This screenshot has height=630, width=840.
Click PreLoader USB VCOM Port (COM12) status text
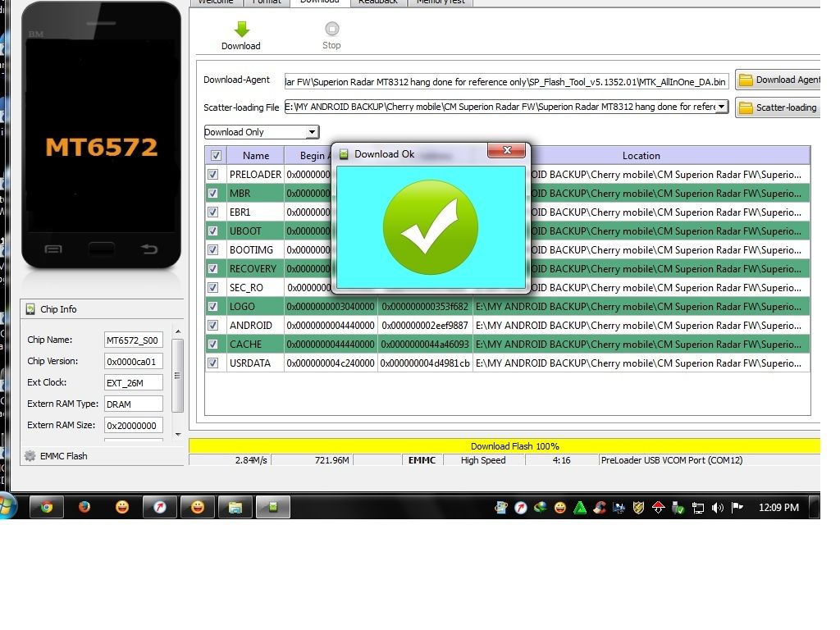click(672, 460)
